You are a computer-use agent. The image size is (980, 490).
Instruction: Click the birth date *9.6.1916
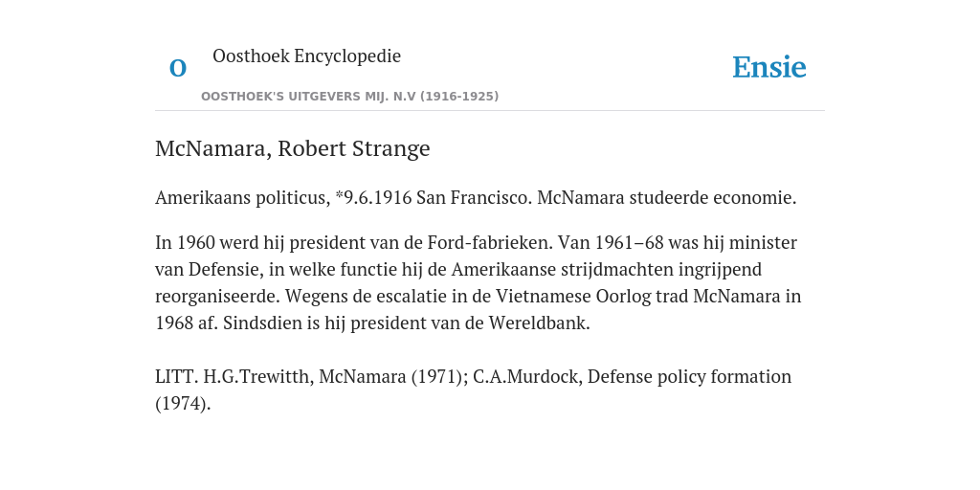pyautogui.click(x=374, y=197)
